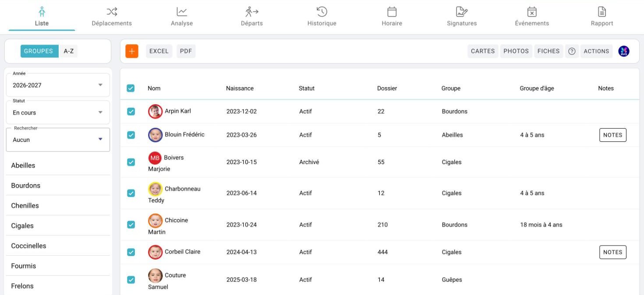This screenshot has width=644, height=295.
Task: Uncheck the Chicoine Martin row checkbox
Action: tap(131, 225)
